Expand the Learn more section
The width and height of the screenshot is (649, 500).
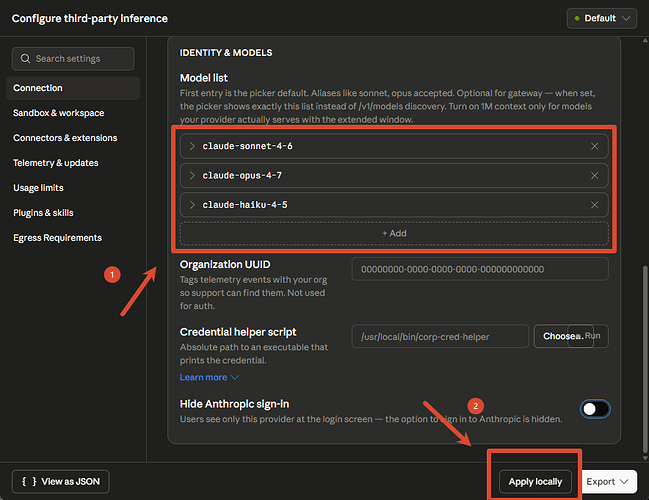(x=209, y=377)
